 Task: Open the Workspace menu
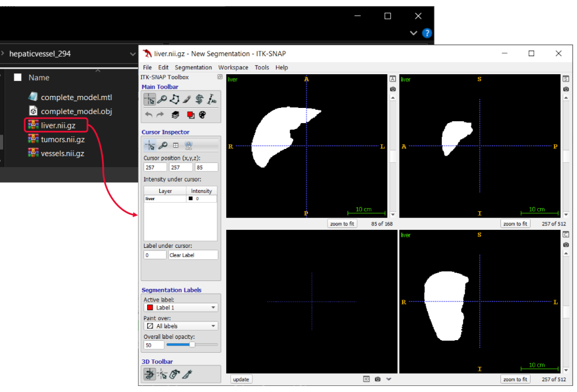click(233, 68)
